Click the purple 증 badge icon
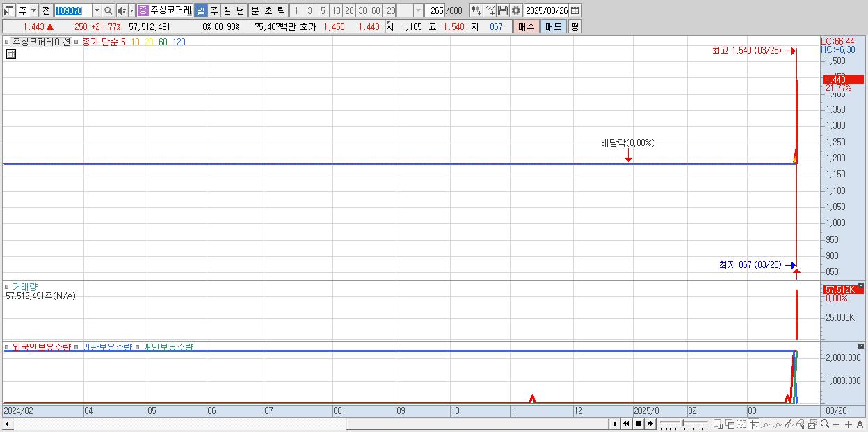 pyautogui.click(x=143, y=10)
